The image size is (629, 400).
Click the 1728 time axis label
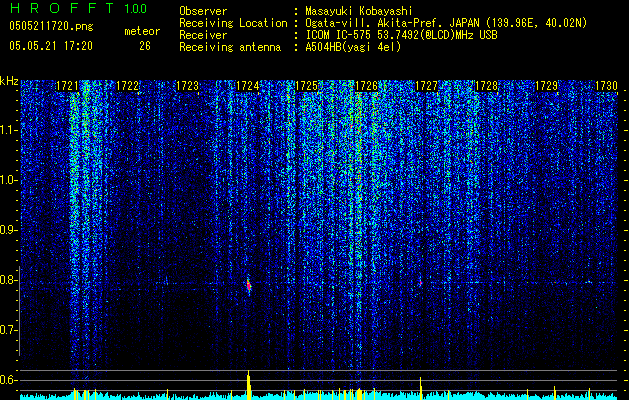(x=486, y=86)
